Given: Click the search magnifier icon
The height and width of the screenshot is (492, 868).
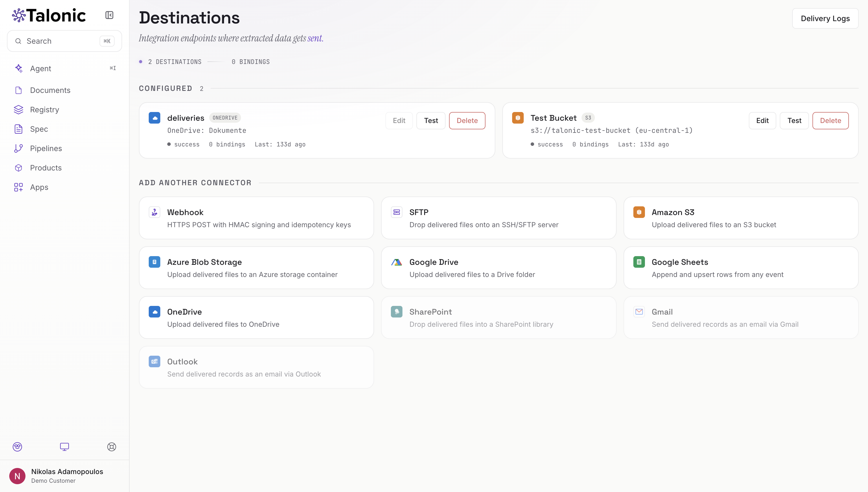Looking at the screenshot, I should [18, 41].
